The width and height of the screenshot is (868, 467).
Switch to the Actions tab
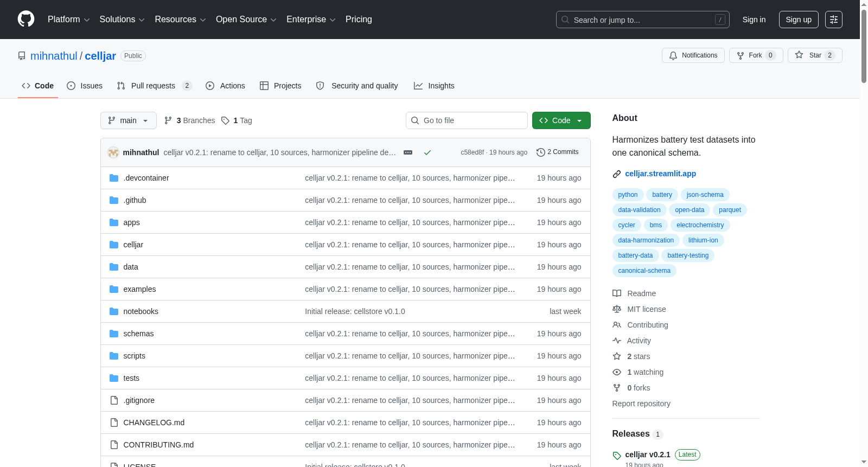pos(225,86)
